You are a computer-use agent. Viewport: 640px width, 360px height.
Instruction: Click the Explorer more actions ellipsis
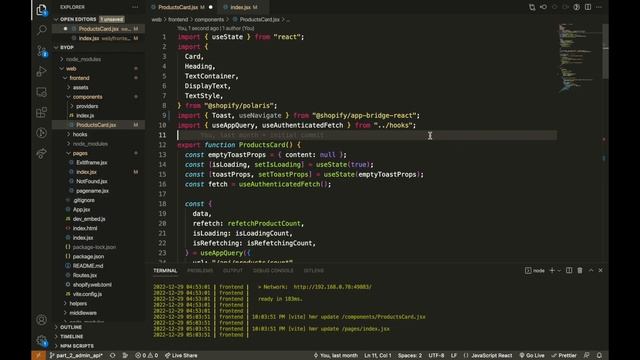(x=135, y=7)
